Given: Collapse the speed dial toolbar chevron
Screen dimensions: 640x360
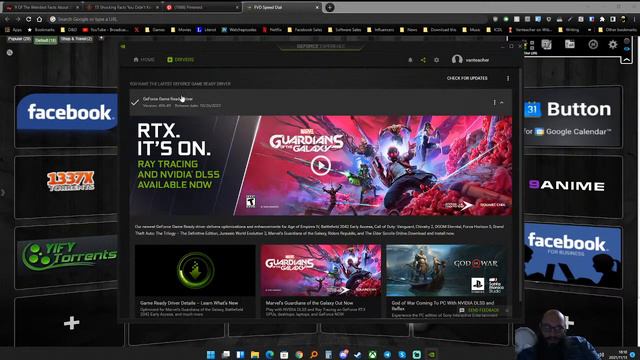Looking at the screenshot, I should (x=627, y=60).
